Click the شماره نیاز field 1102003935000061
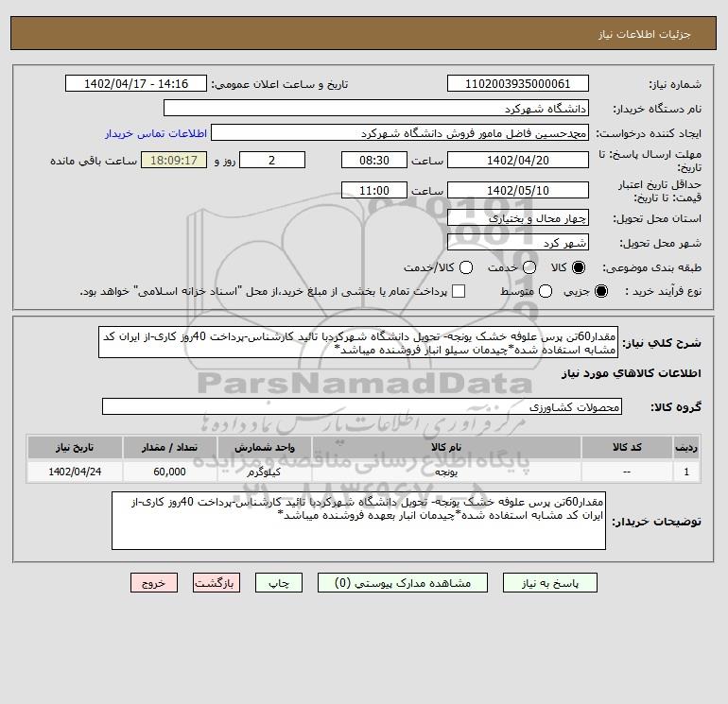This screenshot has width=728, height=704. point(518,83)
